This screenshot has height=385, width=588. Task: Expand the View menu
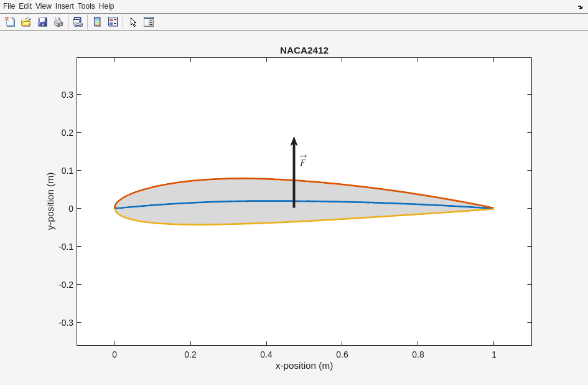point(44,6)
